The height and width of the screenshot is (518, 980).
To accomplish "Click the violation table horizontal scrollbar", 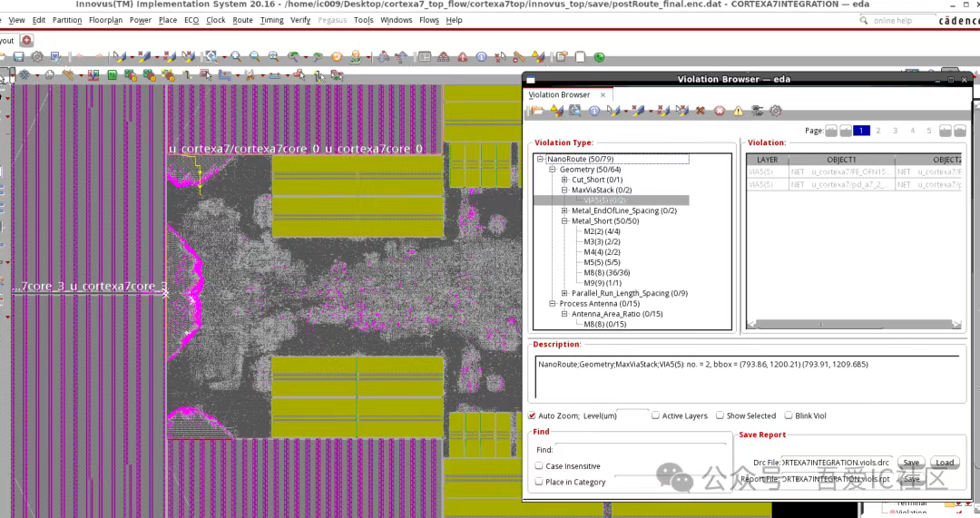I will 855,324.
